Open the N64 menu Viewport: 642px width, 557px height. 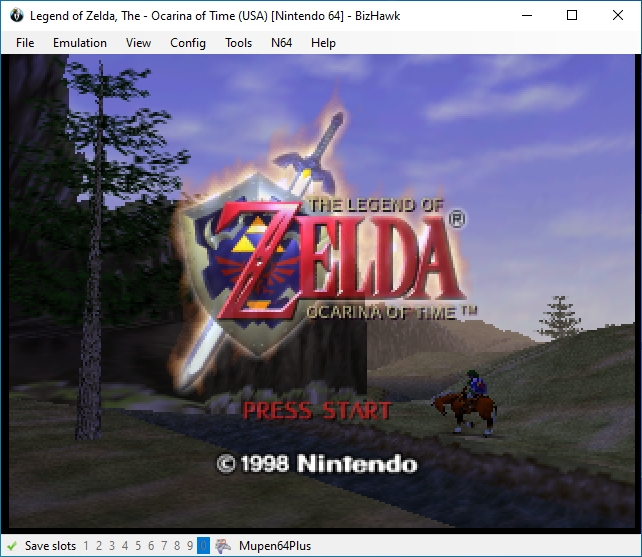[x=282, y=43]
